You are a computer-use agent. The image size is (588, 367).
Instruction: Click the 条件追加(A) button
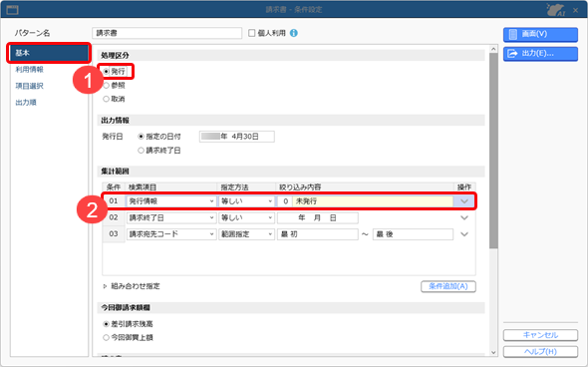tap(448, 286)
